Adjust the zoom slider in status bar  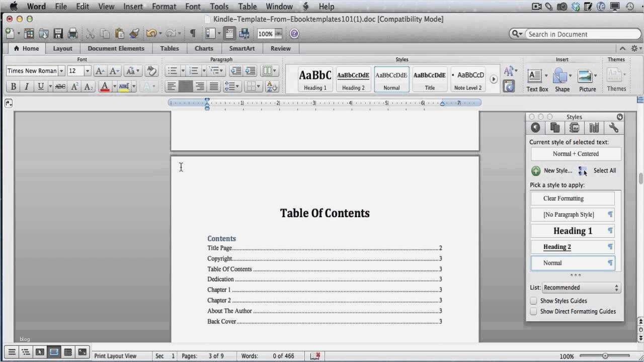tap(605, 356)
